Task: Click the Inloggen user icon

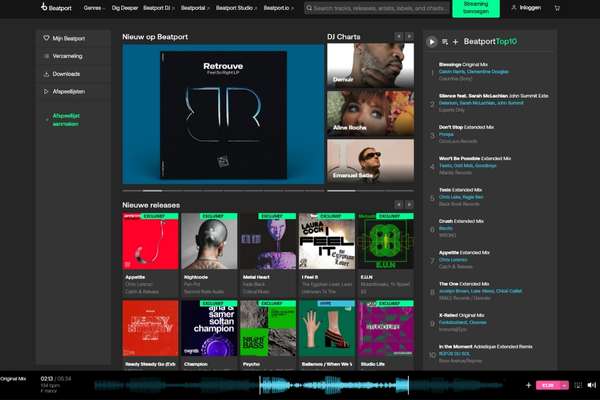Action: pos(514,8)
